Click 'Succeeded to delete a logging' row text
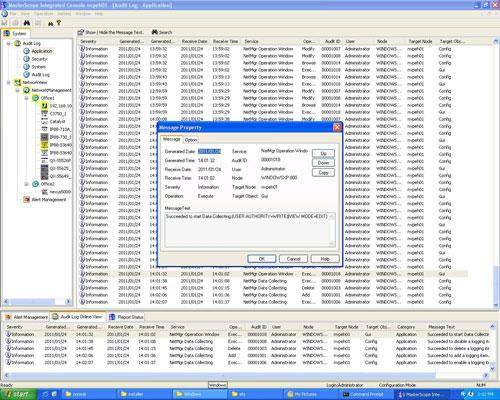This screenshot has height=400, width=500. pos(458,348)
